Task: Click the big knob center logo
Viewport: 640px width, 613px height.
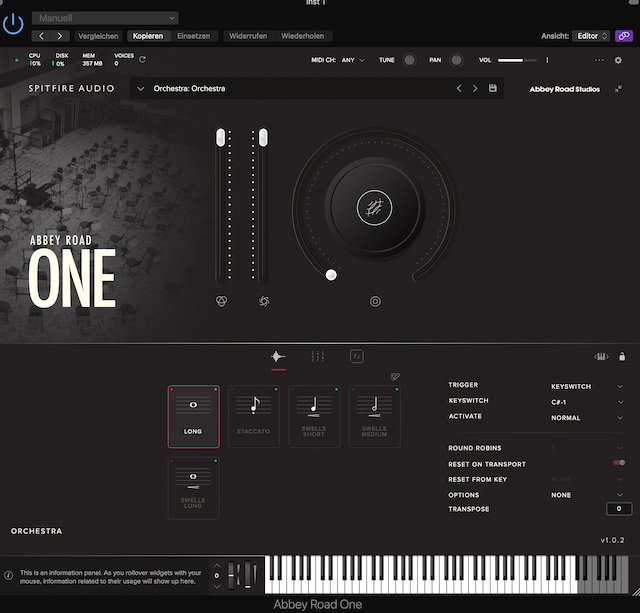Action: point(375,208)
